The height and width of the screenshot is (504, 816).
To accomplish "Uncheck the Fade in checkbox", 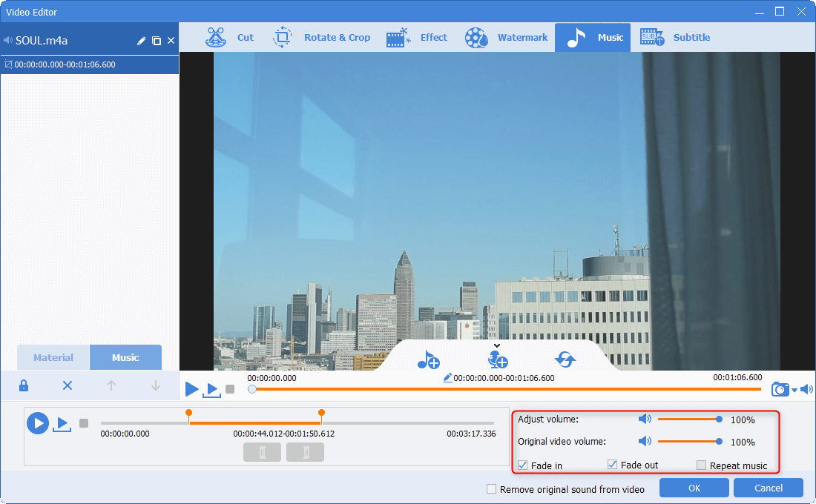I will [522, 465].
